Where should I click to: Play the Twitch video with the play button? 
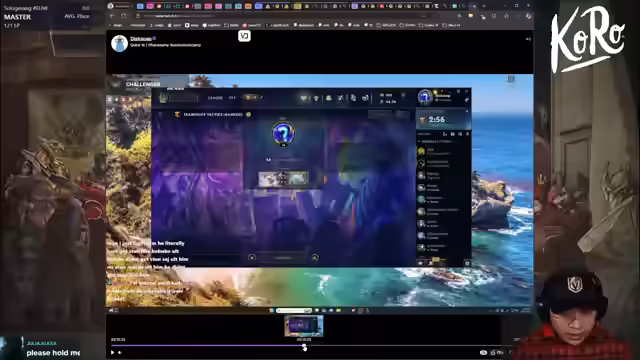(x=113, y=352)
